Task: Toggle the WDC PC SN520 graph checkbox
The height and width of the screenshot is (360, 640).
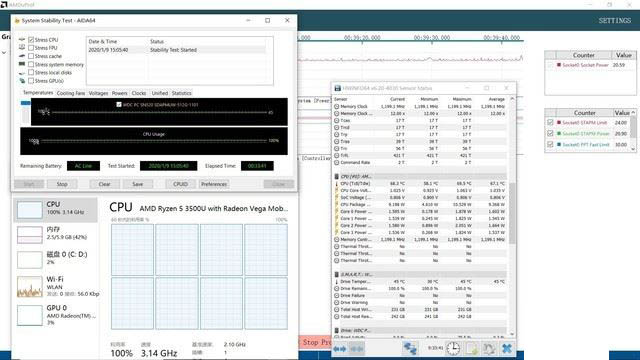Action: point(119,104)
